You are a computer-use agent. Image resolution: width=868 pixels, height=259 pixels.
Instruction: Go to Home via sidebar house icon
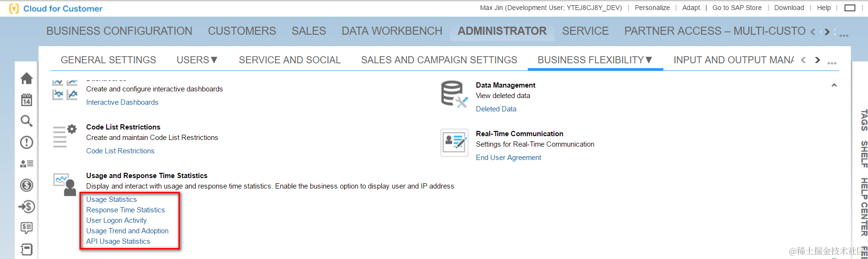(27, 79)
